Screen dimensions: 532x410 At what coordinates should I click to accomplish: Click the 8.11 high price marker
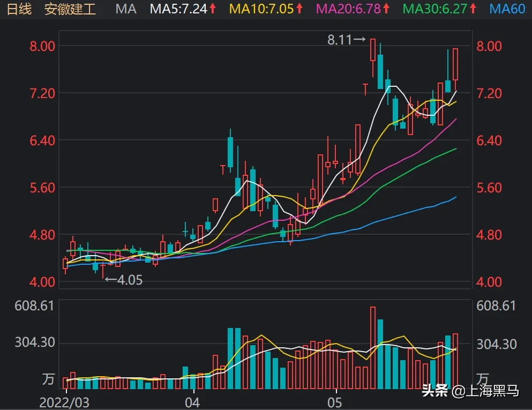tap(347, 40)
